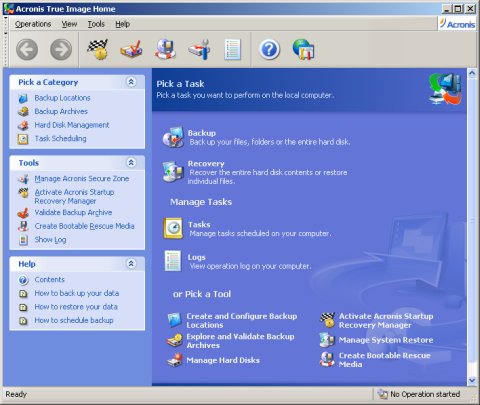
Task: Open Create Bootable Rescue Media tool
Action: 385,360
